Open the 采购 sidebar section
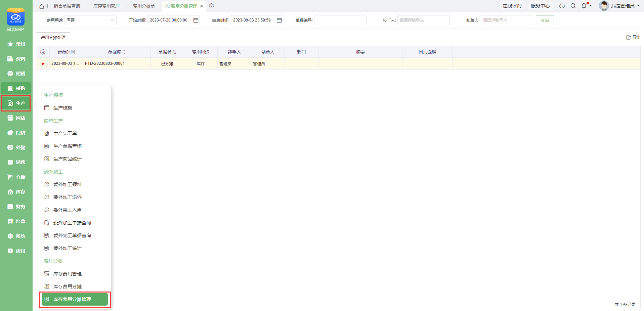Screen dimensions: 644x311 coord(16,88)
